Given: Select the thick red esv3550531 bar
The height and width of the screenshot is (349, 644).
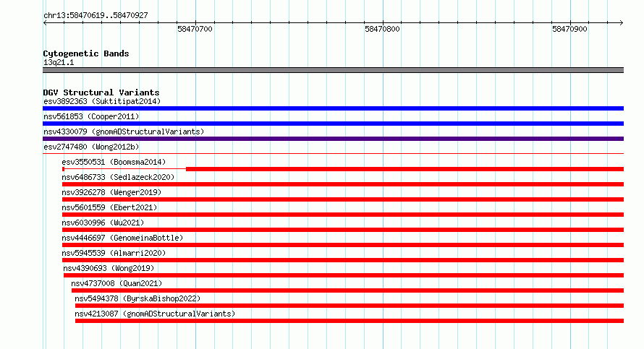Looking at the screenshot, I should [x=405, y=169].
